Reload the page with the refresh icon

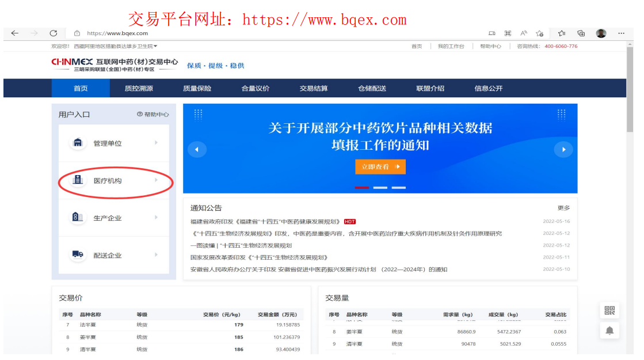[54, 33]
